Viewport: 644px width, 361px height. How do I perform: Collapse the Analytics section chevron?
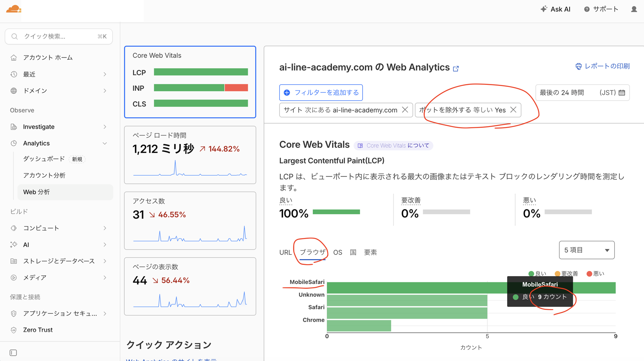[x=105, y=143]
